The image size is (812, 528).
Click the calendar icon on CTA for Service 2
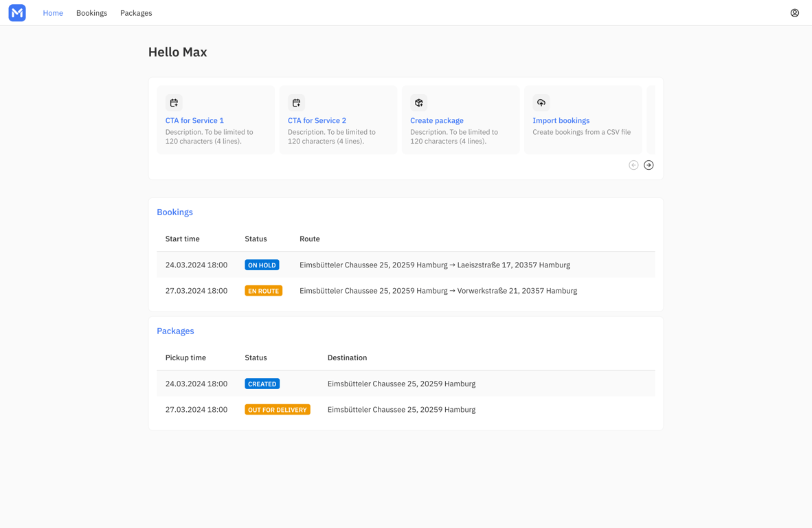(x=296, y=102)
